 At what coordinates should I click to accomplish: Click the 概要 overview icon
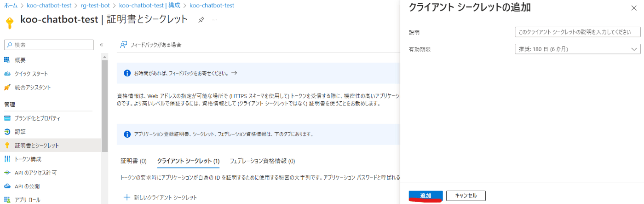(x=7, y=60)
